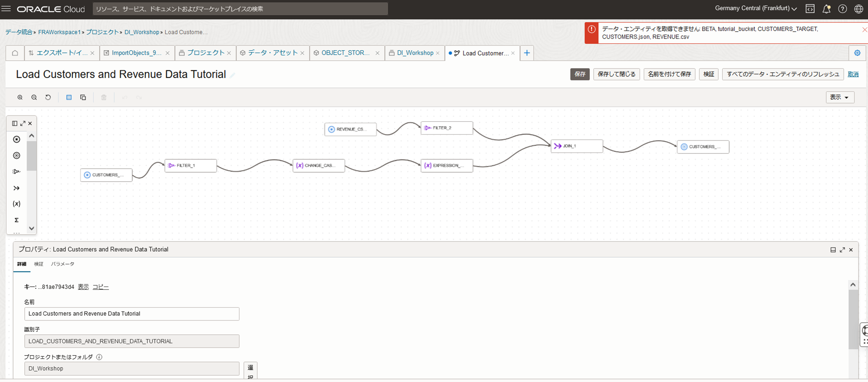
Task: Open the language globe menu
Action: point(858,9)
